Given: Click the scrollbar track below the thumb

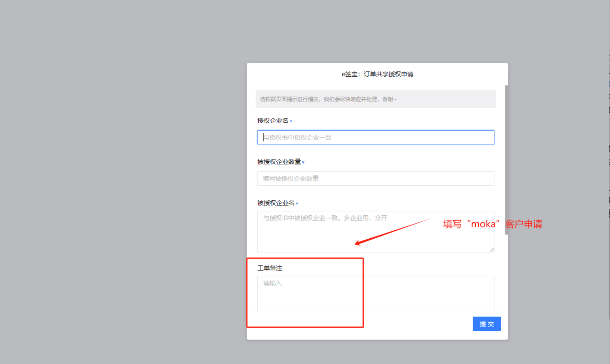Looking at the screenshot, I should [x=506, y=274].
